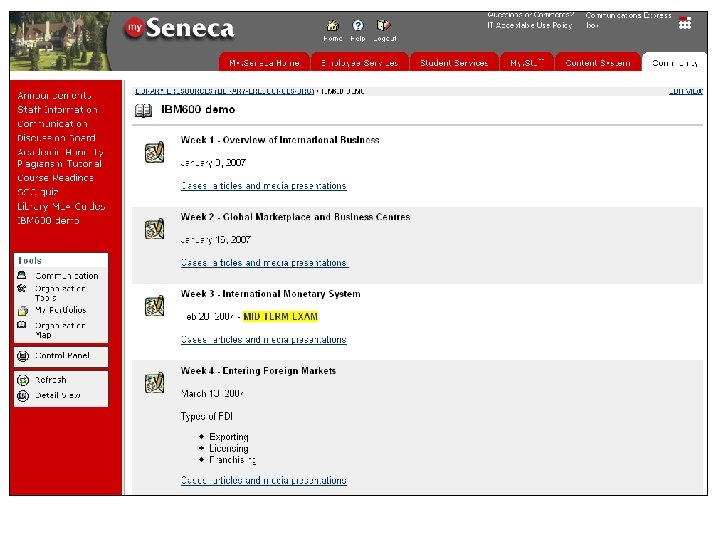Click the Detail View label

click(x=58, y=395)
